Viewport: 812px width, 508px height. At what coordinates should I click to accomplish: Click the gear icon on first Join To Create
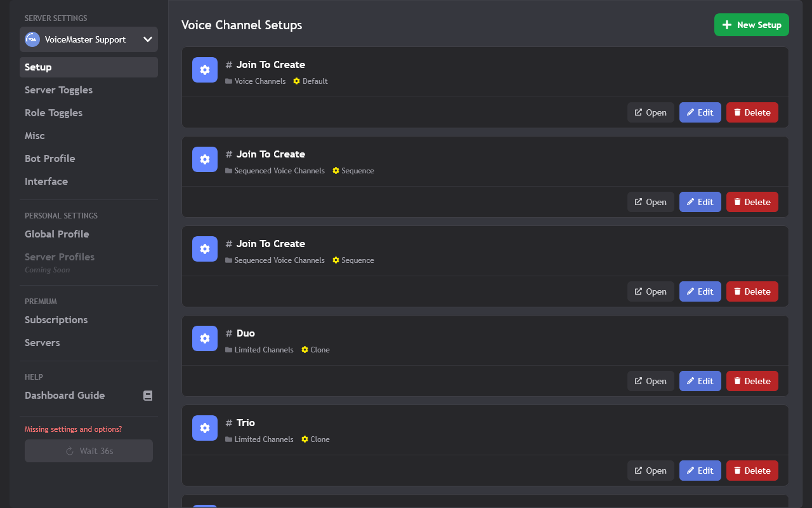point(205,70)
